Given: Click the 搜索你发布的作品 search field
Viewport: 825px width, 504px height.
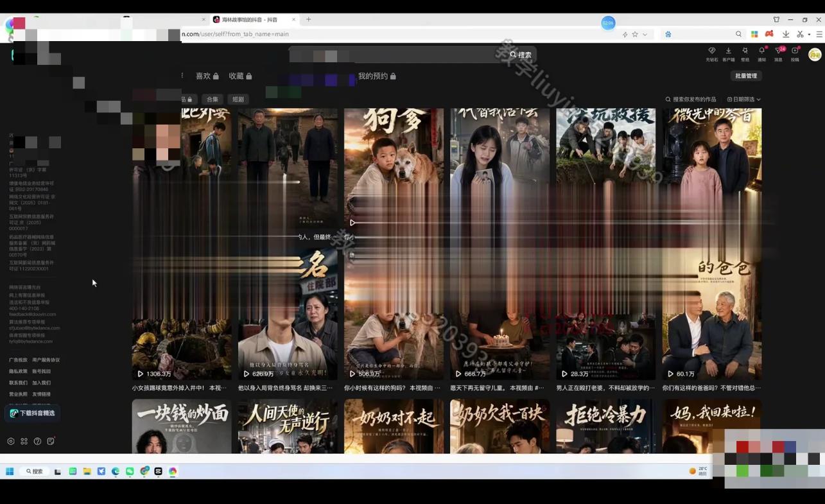Looking at the screenshot, I should tap(691, 100).
